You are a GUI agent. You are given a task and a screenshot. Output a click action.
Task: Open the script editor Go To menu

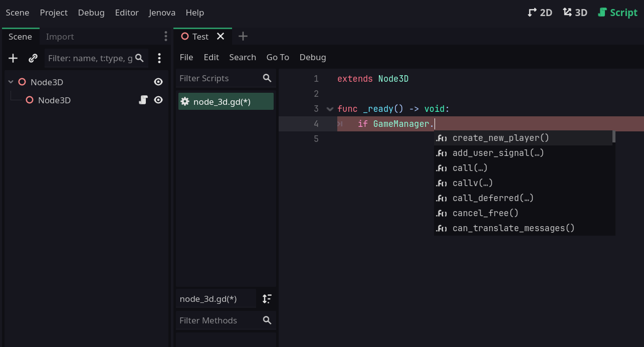(x=278, y=57)
